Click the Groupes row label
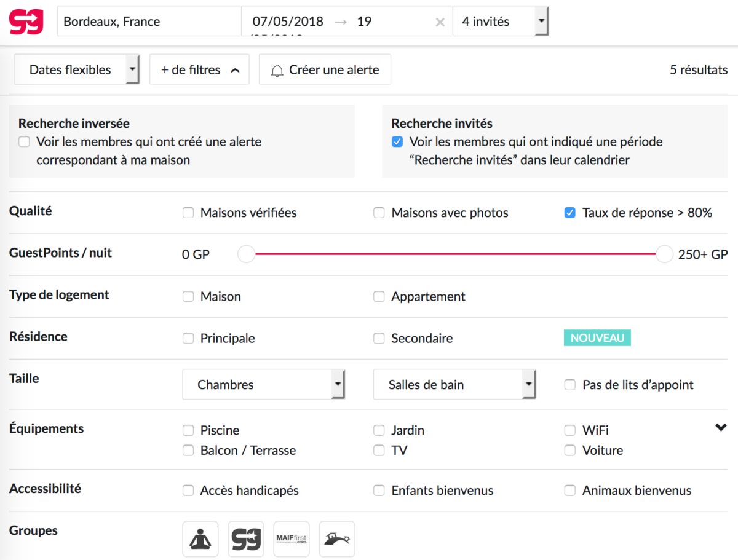Screen dimensions: 738x560 (x=33, y=530)
